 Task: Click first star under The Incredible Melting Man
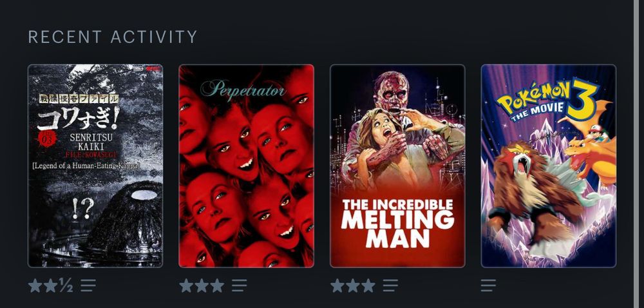337,285
